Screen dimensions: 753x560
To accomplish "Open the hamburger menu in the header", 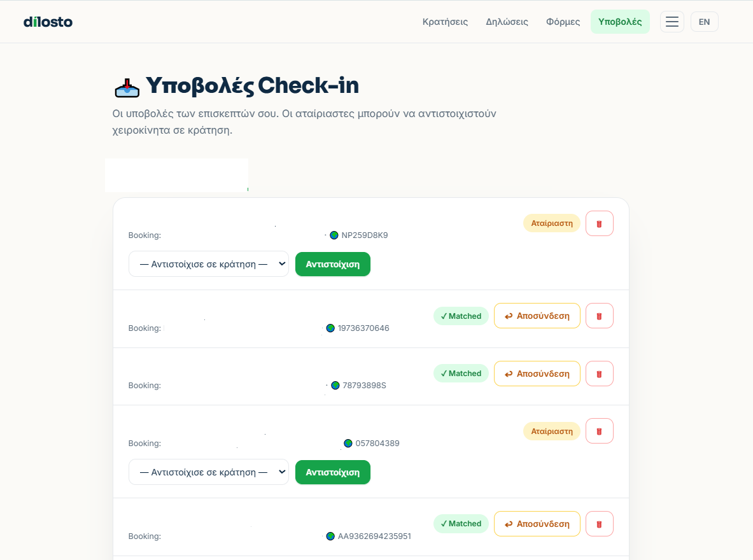I will 672,22.
